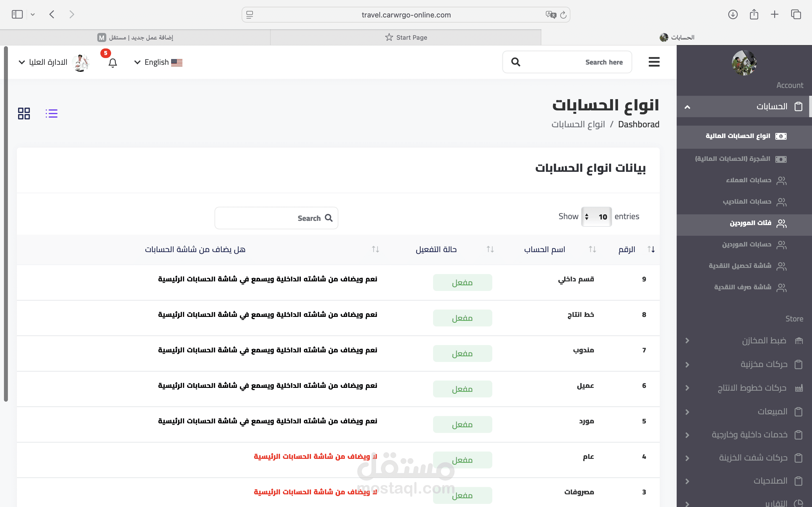
Task: Click Safari reload page icon
Action: pyautogui.click(x=563, y=15)
